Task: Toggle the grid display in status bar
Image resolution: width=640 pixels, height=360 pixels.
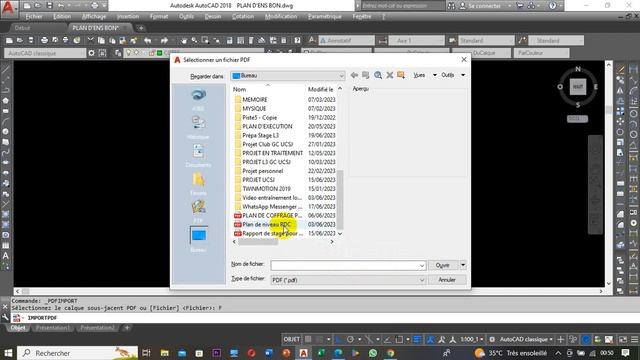Action: tap(308, 340)
